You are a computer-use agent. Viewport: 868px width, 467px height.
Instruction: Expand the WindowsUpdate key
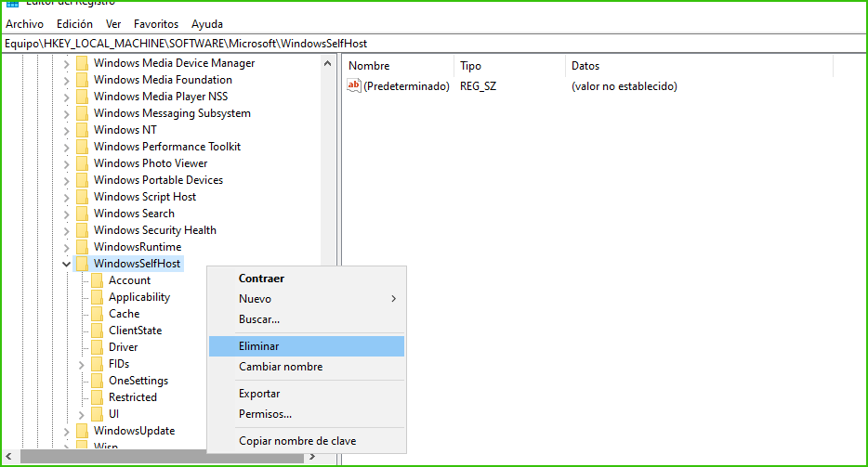tap(66, 432)
